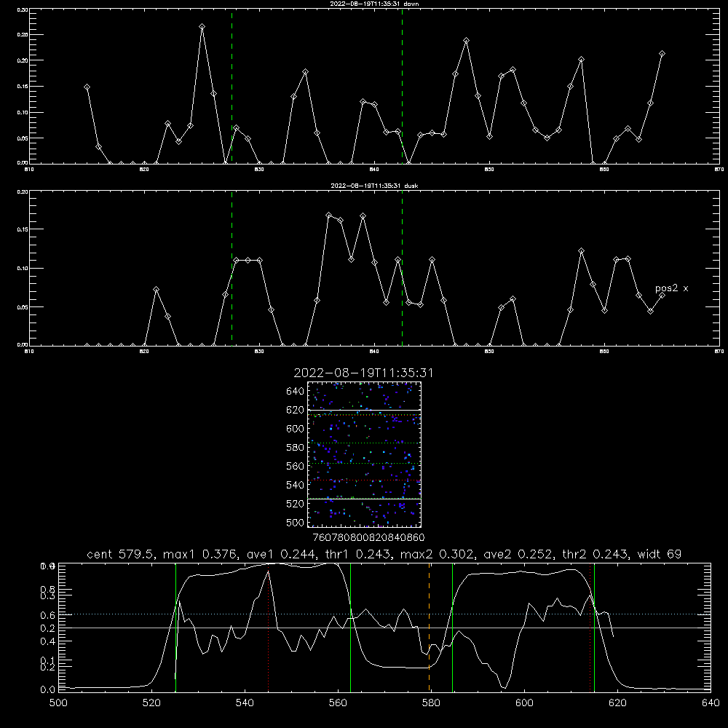Click the 600 y-axis label of pixel image
Image resolution: width=728 pixels, height=728 pixels.
(296, 429)
